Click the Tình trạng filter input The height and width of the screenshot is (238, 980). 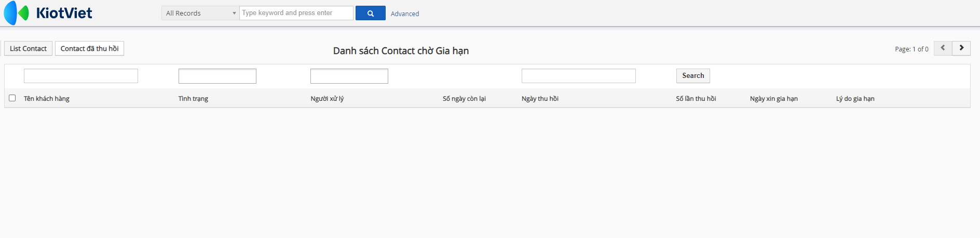pyautogui.click(x=217, y=76)
